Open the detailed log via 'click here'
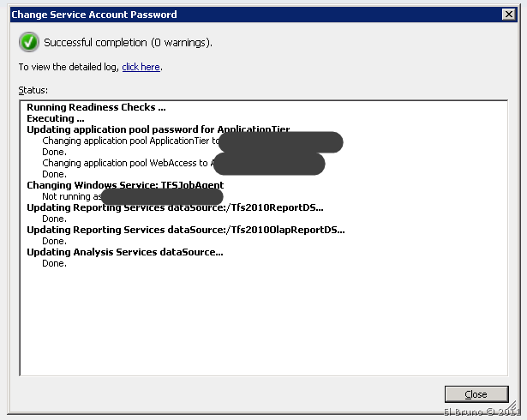527x420 pixels. pyautogui.click(x=141, y=67)
